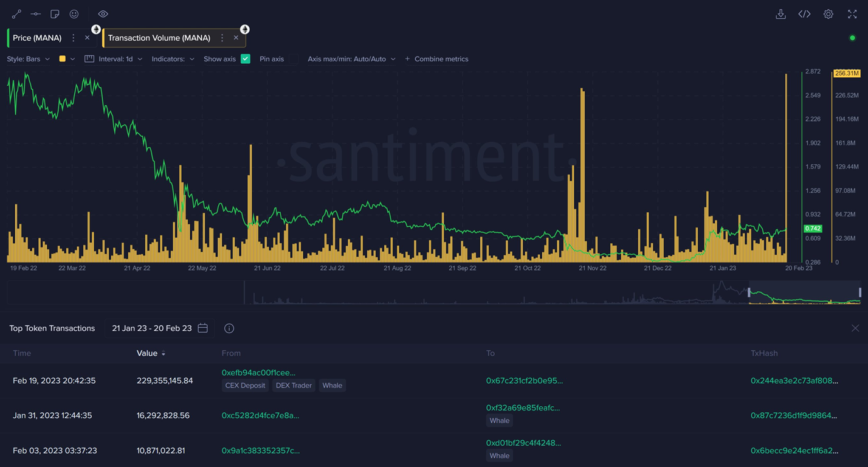Select the Price (MANA) metric tab
The image size is (868, 467).
click(x=37, y=38)
